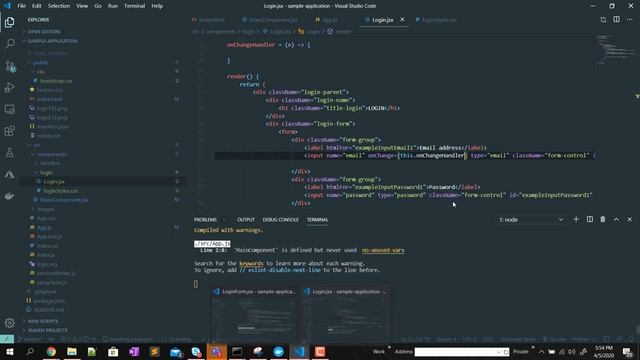Viewport: 640px width, 360px height.
Task: Collapse the public folder
Action: click(40, 62)
